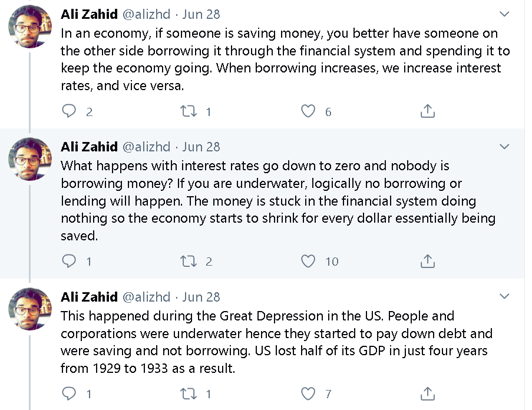Screen dimensions: 532x410
Task: View Ali Zahid's avatar on the first tweet
Action: pyautogui.click(x=30, y=27)
